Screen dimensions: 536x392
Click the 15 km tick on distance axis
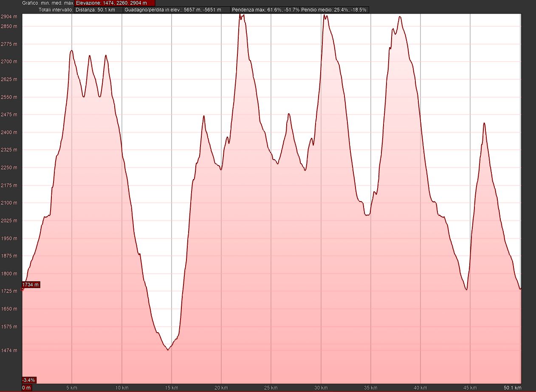[172, 388]
